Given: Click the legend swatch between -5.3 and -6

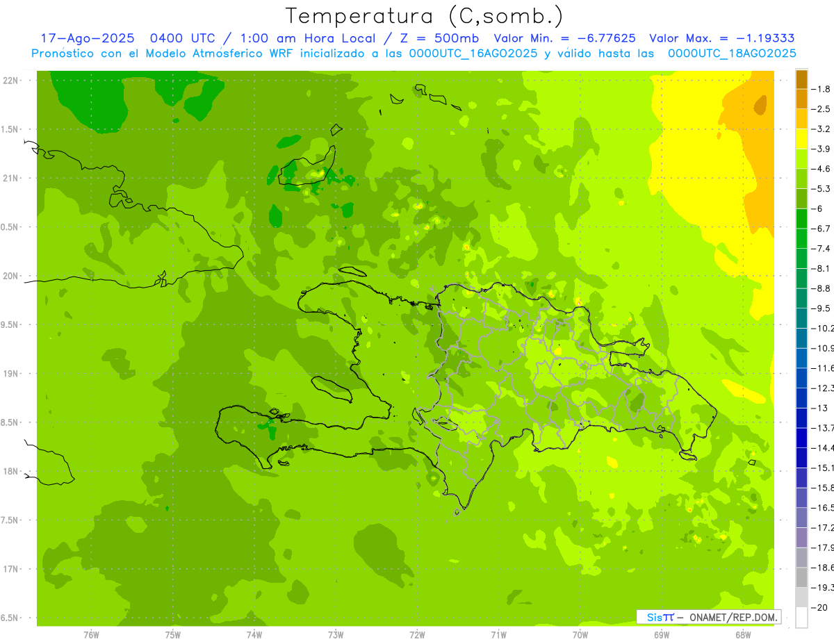Looking at the screenshot, I should pyautogui.click(x=801, y=199).
